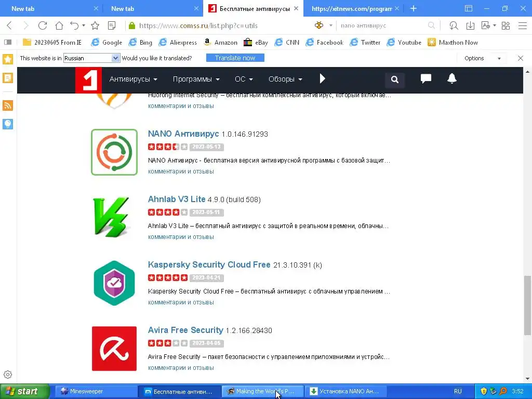Open Kaspersky Security Cloud Free link
532x399 pixels.
(209, 264)
